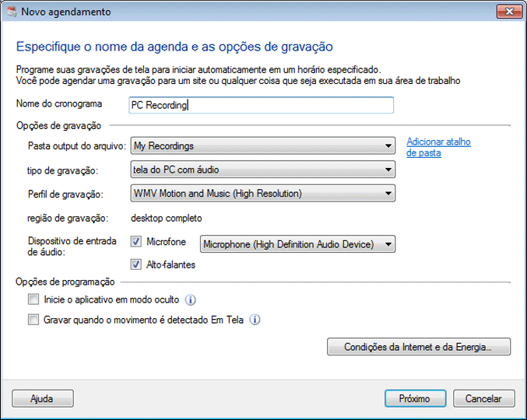Expand the Microphone device dropdown

pos(297,244)
